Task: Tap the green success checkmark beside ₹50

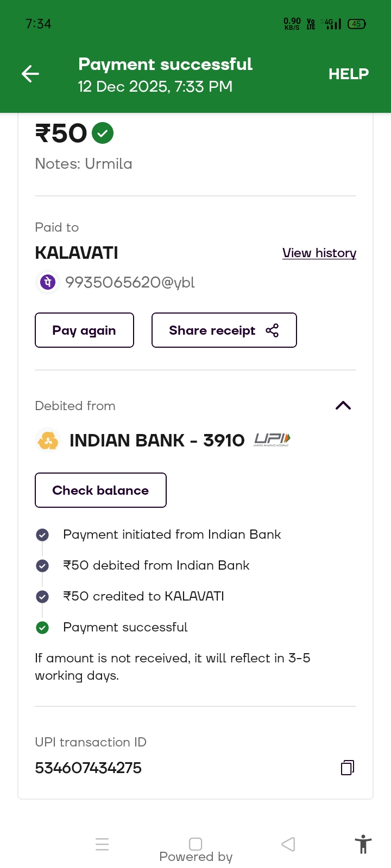Action: point(103,133)
